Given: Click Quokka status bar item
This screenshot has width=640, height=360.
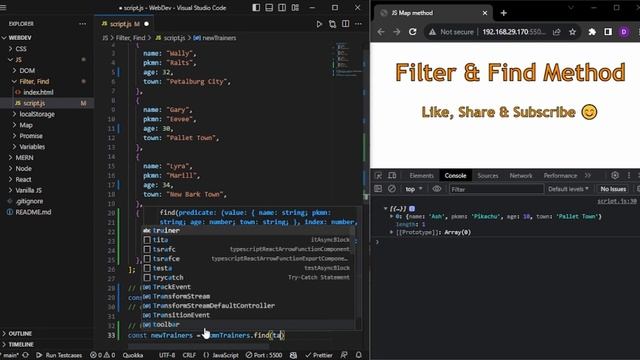Looking at the screenshot, I should [133, 355].
